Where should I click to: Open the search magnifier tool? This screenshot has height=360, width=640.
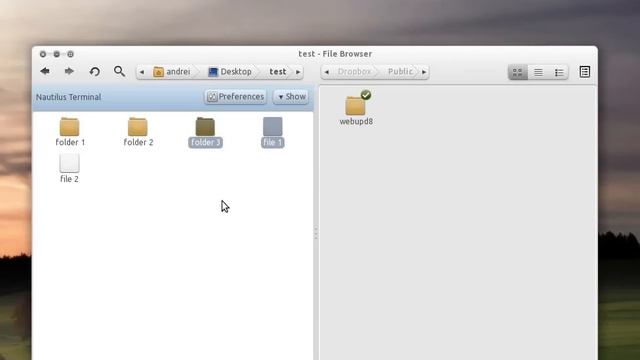(x=119, y=71)
